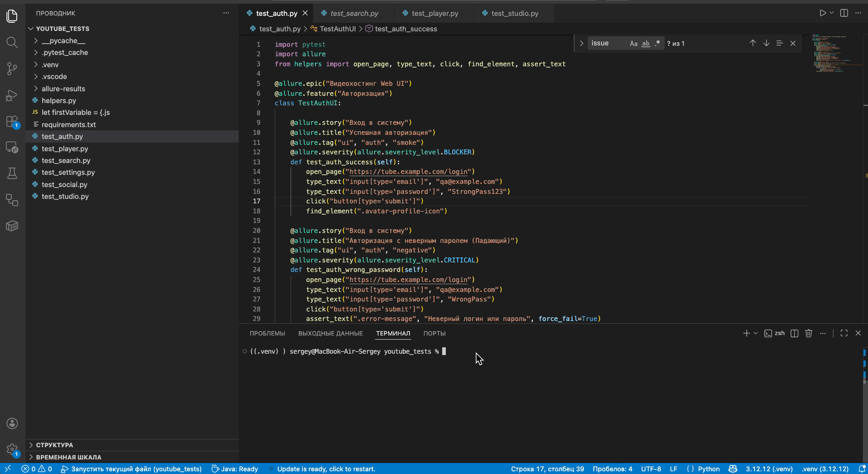Open the new terminal profile dropdown
This screenshot has width=868, height=474.
pos(756,333)
